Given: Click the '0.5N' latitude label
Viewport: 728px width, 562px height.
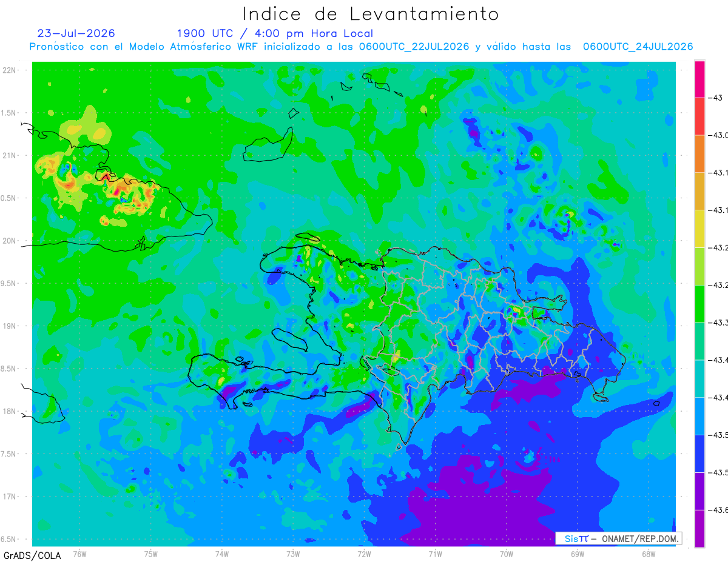Looking at the screenshot, I should click(9, 198).
